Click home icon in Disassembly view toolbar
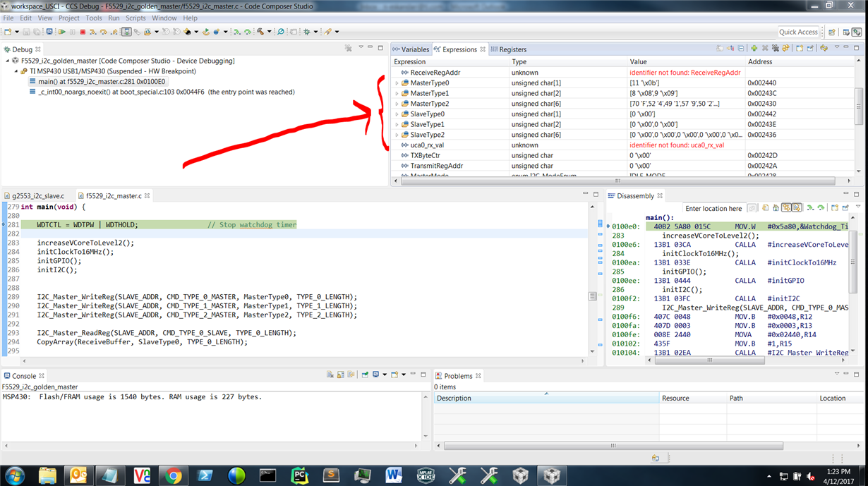 (776, 208)
